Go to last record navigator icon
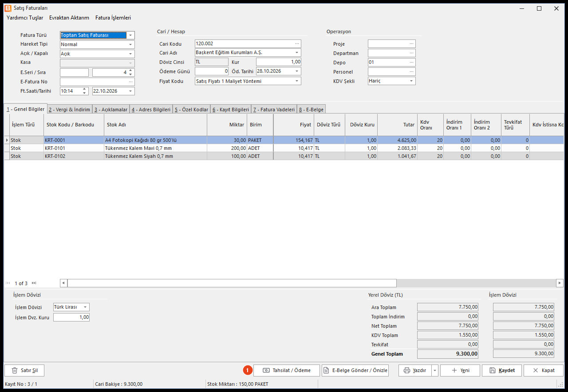Screen dimensions: 568x392 (x=34, y=283)
